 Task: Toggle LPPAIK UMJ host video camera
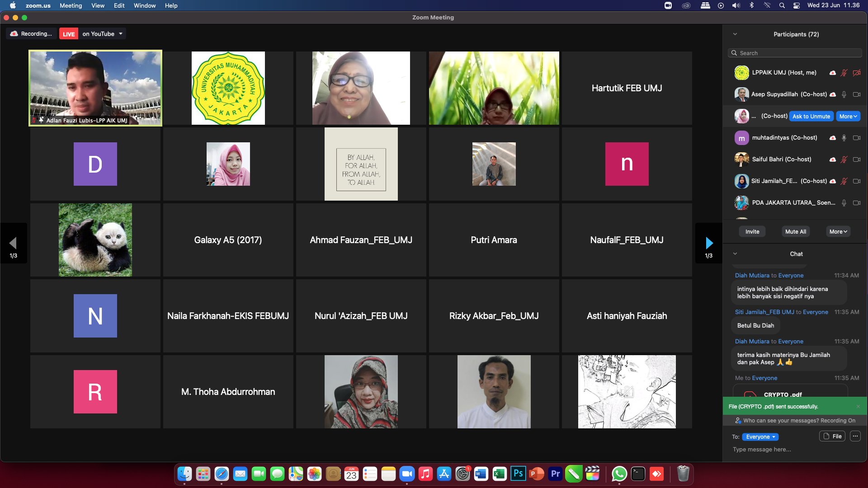click(x=857, y=73)
